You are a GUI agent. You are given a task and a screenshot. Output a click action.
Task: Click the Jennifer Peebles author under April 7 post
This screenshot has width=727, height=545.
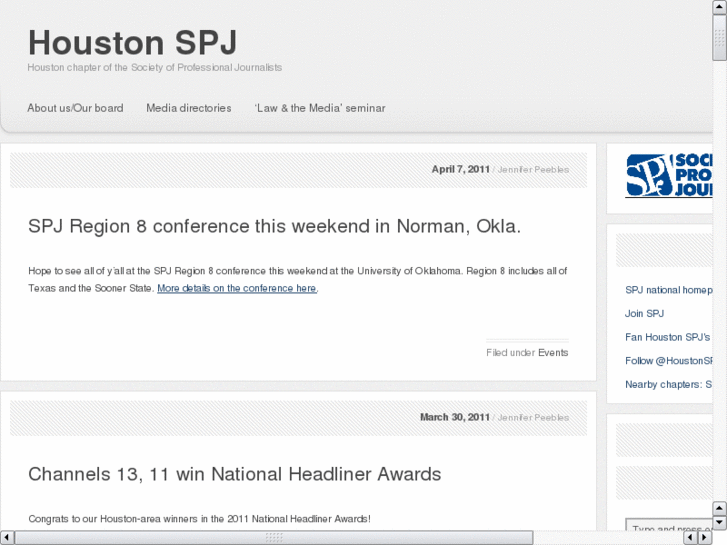(533, 170)
